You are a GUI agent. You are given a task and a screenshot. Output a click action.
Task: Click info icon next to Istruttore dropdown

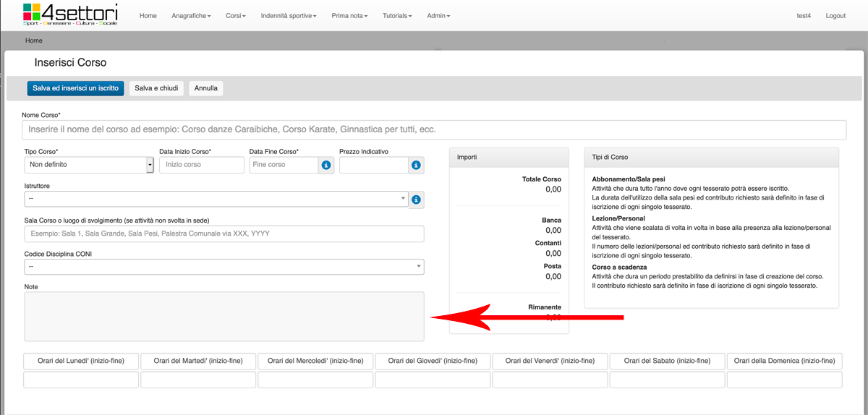pyautogui.click(x=416, y=200)
